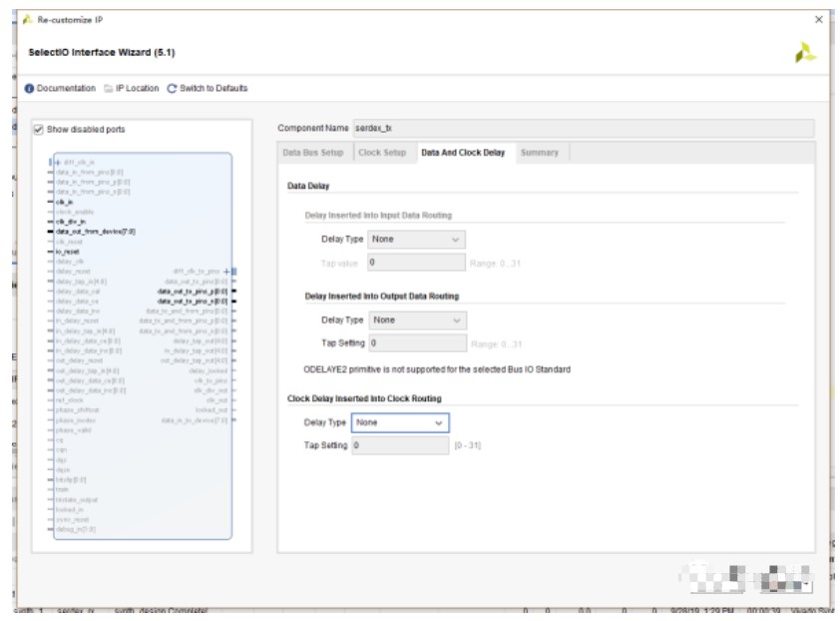Open Delay Type dropdown for Output Data Routing
840x621 pixels.
click(417, 320)
